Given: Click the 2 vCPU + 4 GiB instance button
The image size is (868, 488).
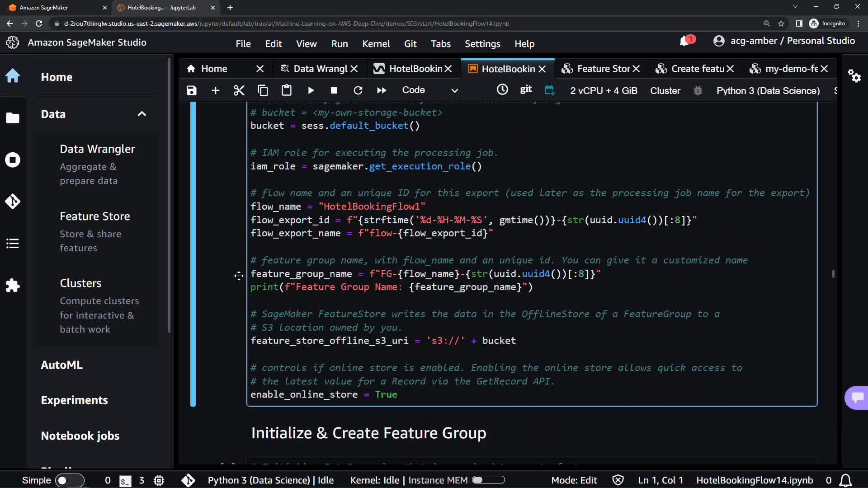Looking at the screenshot, I should [604, 90].
